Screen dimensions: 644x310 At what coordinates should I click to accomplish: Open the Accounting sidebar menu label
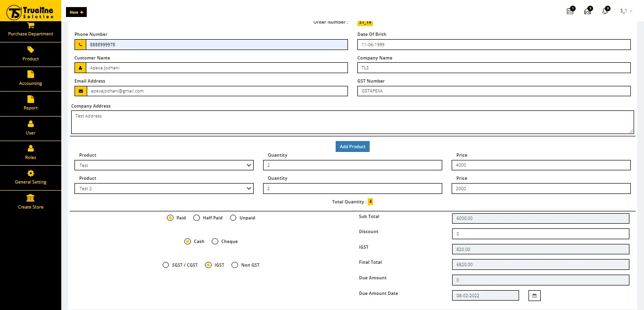point(31,84)
